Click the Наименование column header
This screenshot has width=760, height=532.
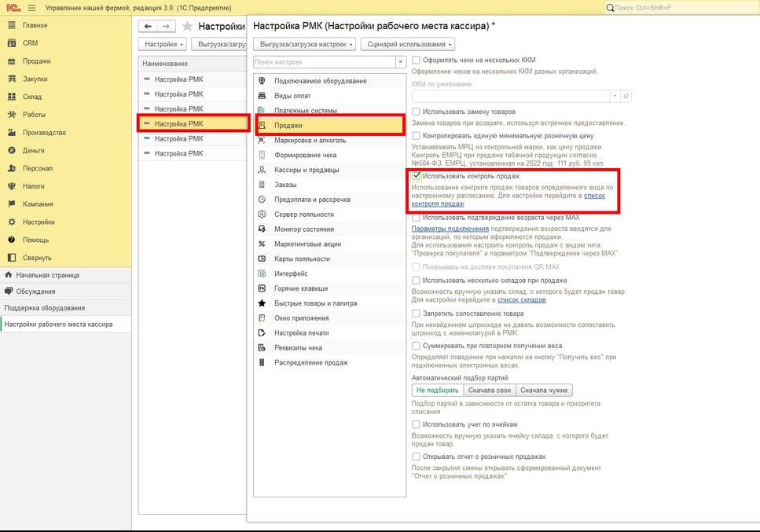[x=193, y=64]
